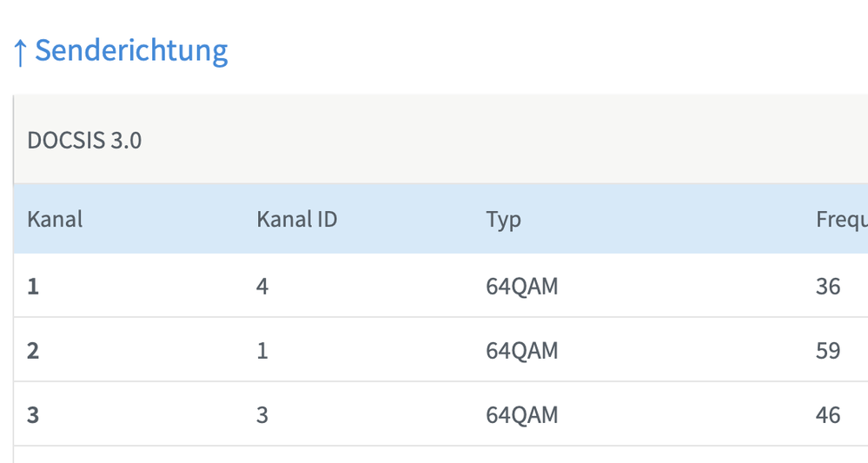Open the Senderichtung heading link
The image size is (868, 463).
(131, 50)
